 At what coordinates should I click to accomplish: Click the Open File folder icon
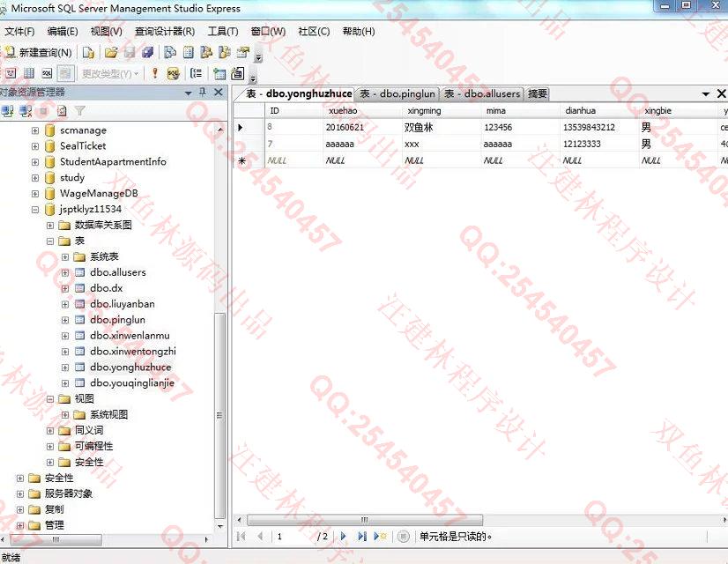pyautogui.click(x=111, y=53)
